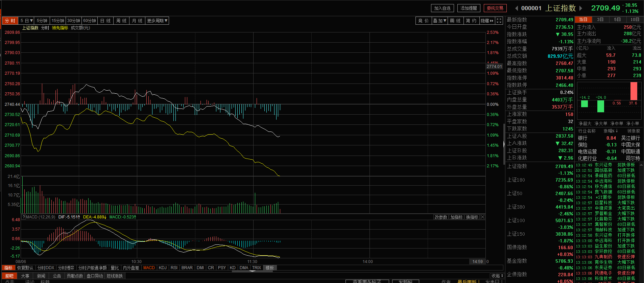Open the 新闻 news tab
Viewport: 644px width, 283px height.
[41, 276]
